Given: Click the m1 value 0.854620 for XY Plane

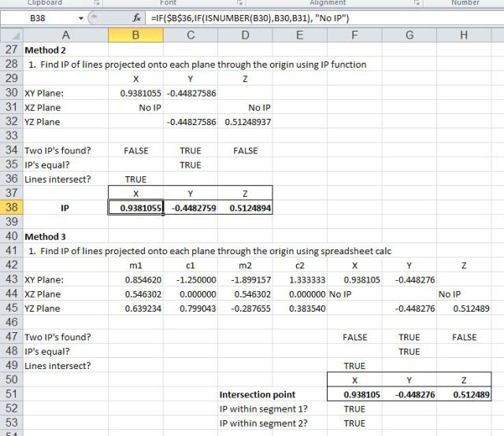Looking at the screenshot, I should click(x=135, y=279).
